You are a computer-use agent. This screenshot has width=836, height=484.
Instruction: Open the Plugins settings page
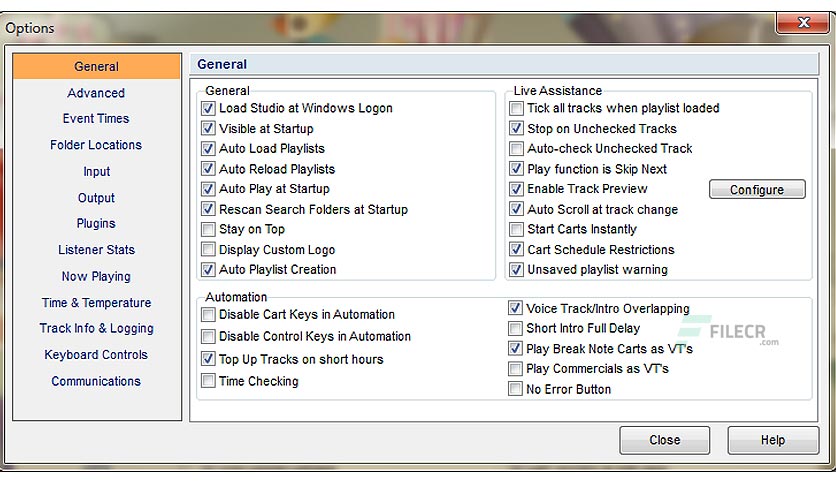(x=96, y=224)
